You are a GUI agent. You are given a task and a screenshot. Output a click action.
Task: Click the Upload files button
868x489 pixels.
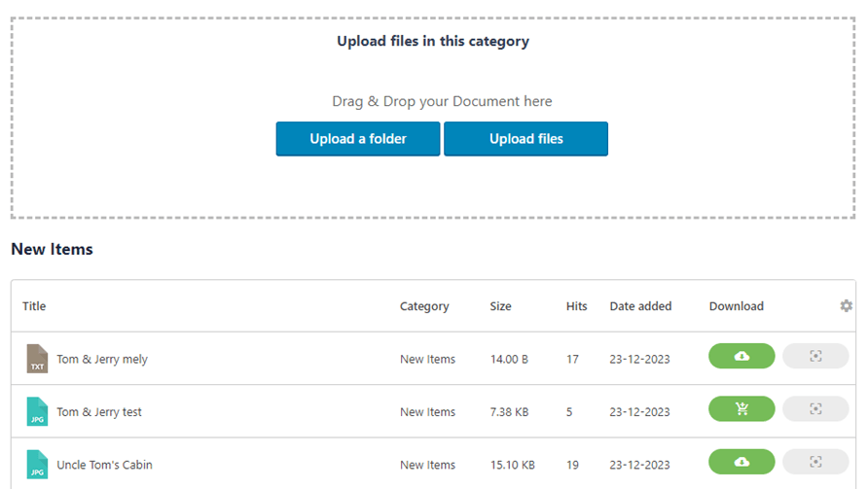525,139
